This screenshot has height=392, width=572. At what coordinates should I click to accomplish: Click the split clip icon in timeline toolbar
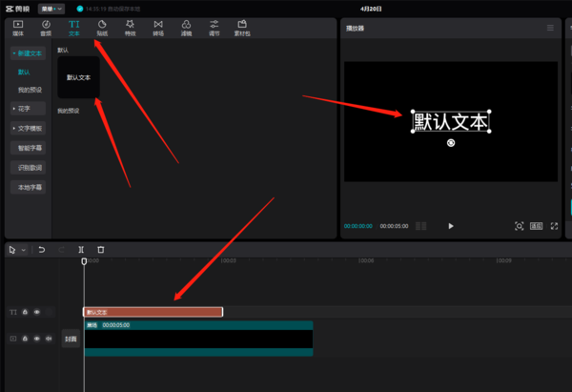(81, 250)
